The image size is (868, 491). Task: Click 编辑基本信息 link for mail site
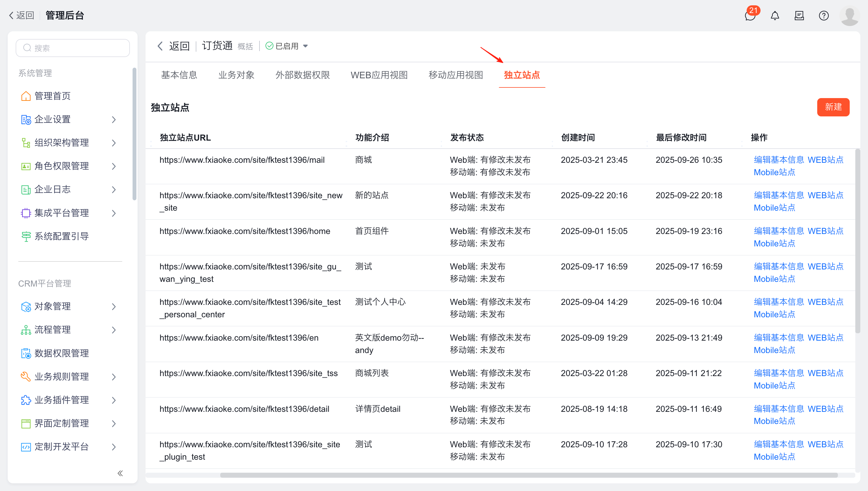coord(778,160)
